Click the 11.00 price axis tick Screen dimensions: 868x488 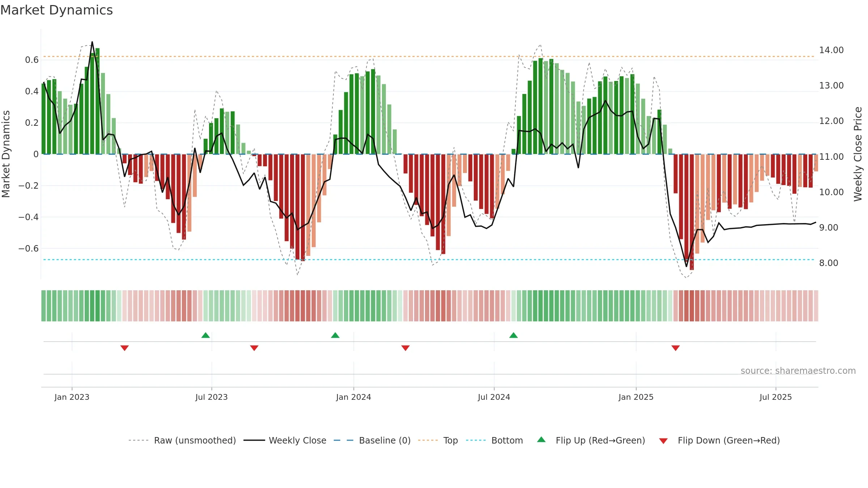click(x=831, y=157)
